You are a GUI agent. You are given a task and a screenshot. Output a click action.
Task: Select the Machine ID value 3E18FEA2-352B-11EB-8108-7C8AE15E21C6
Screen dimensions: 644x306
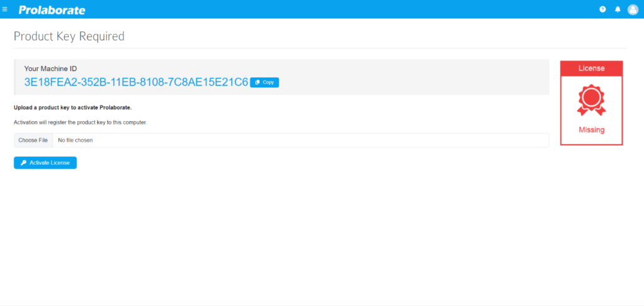(x=136, y=82)
